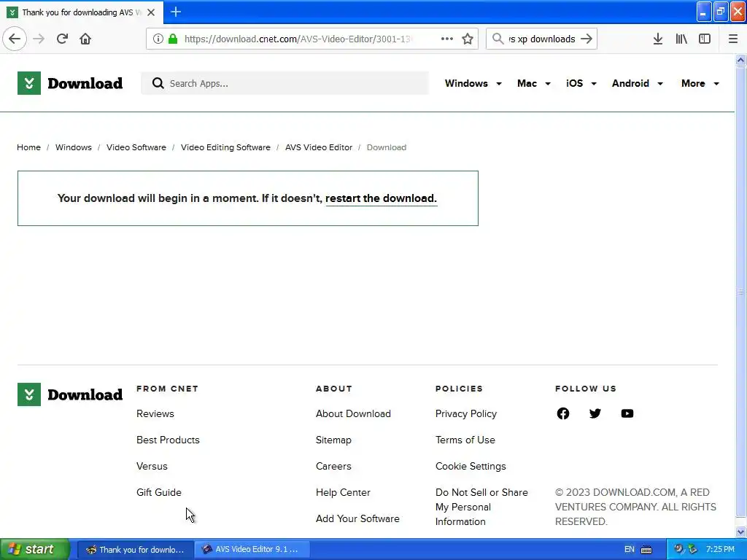Viewport: 747px width, 560px height.
Task: Click 'restart the download' link
Action: tap(381, 198)
